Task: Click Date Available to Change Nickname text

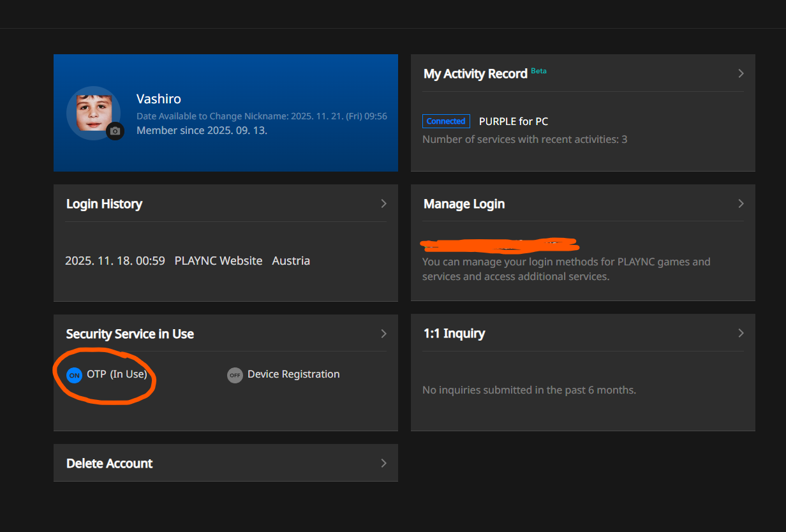Action: point(262,117)
